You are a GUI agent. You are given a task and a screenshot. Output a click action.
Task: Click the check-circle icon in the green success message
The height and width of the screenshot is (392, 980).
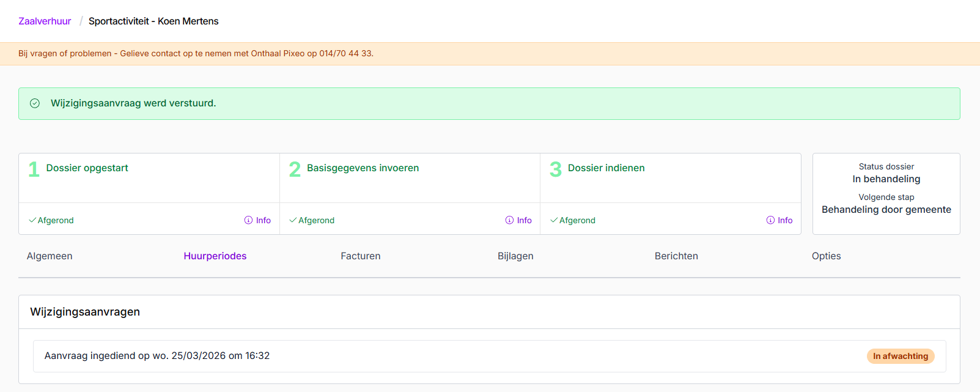pos(35,103)
